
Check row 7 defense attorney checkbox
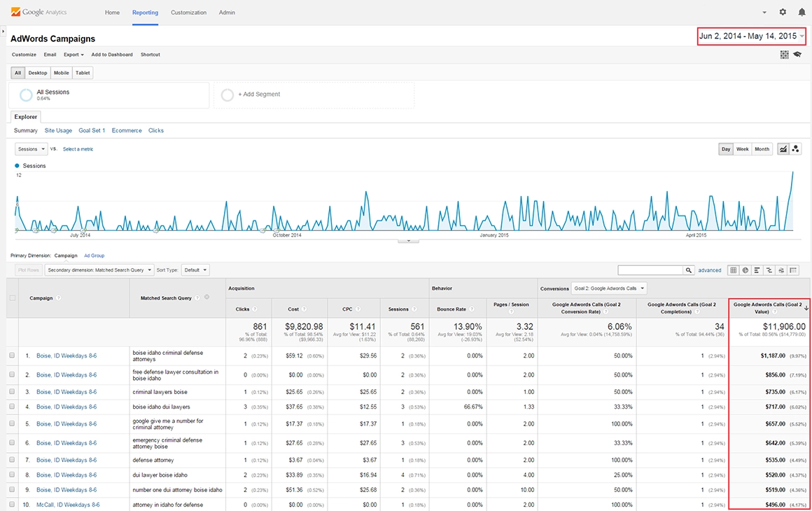click(12, 461)
